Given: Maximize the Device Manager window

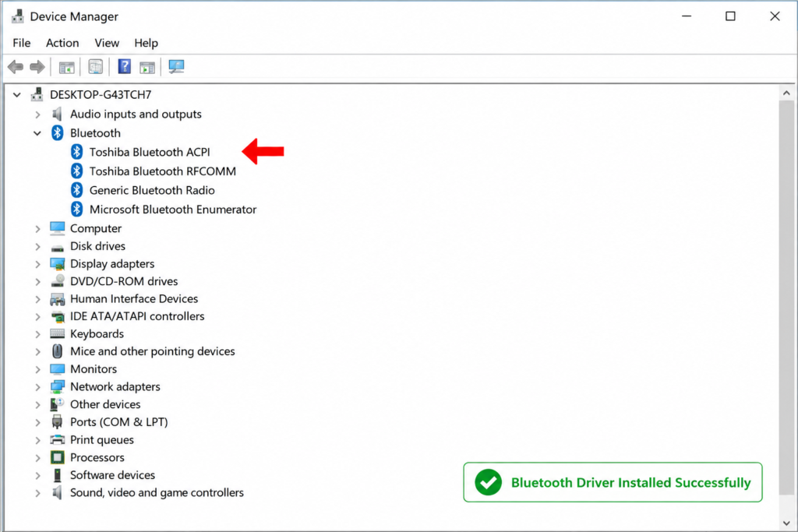Looking at the screenshot, I should (x=730, y=16).
